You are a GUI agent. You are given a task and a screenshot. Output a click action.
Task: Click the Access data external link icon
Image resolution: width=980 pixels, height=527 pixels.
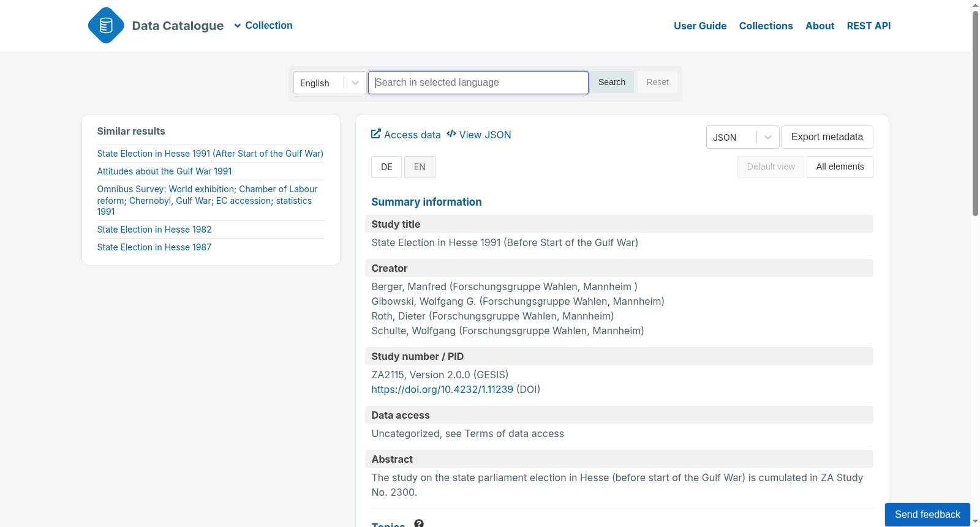point(376,134)
